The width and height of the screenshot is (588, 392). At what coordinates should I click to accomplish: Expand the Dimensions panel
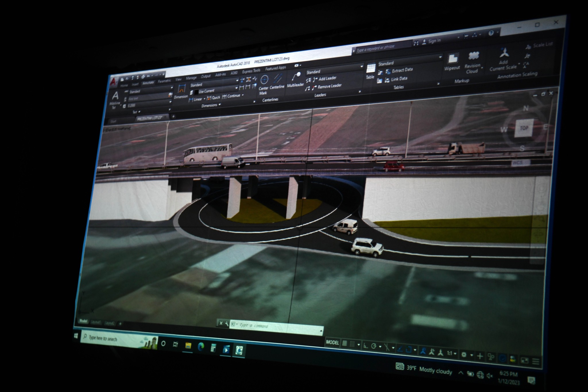(211, 105)
